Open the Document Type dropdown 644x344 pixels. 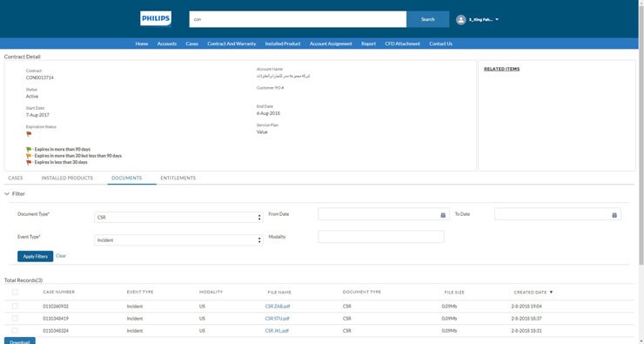[178, 217]
